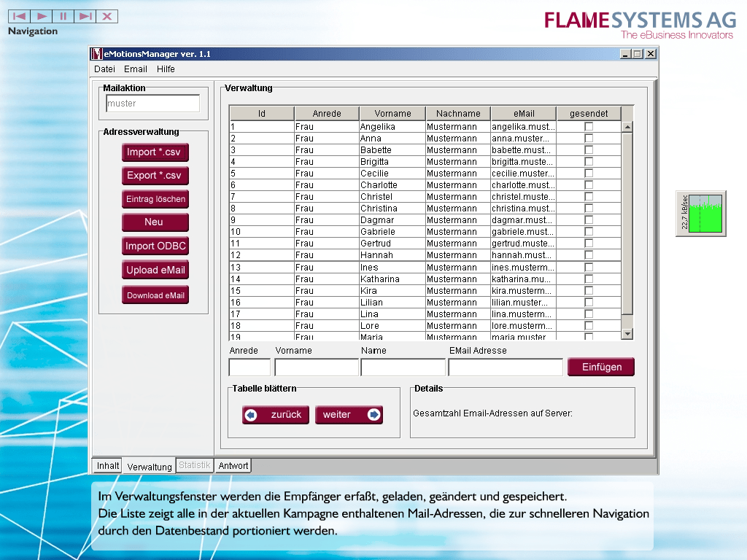
Task: Tick gesendet checkbox for Brigitta
Action: (x=589, y=161)
